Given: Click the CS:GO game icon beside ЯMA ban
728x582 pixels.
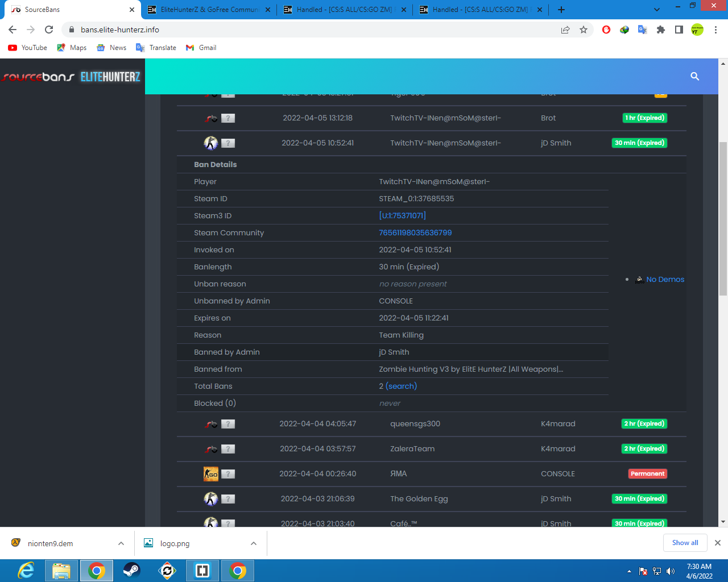Looking at the screenshot, I should [x=211, y=474].
